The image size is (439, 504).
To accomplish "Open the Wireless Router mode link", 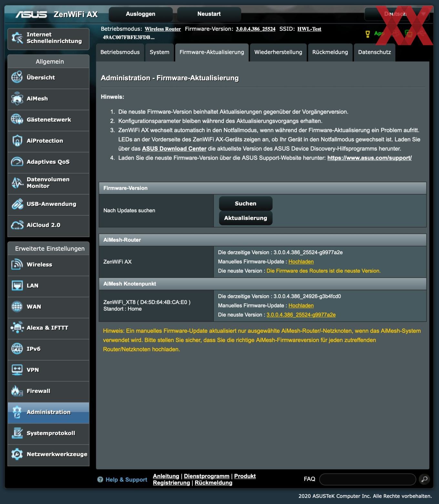I will pos(163,29).
